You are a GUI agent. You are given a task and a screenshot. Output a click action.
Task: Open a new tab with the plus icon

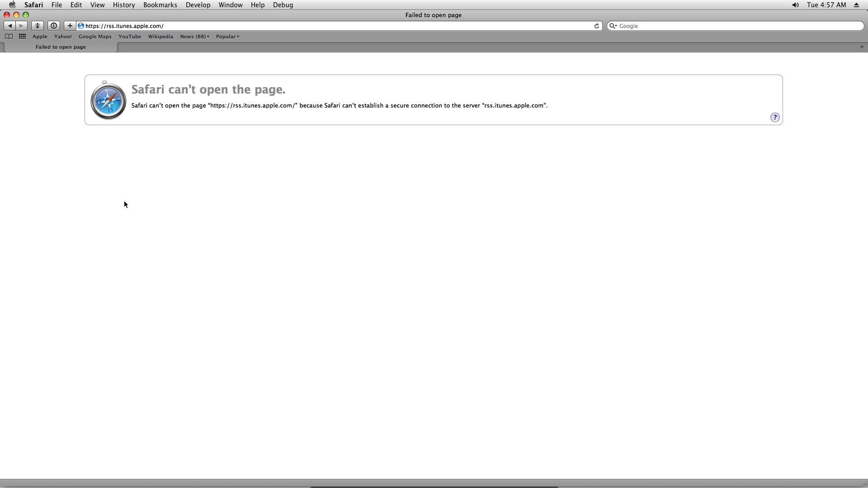tap(862, 47)
